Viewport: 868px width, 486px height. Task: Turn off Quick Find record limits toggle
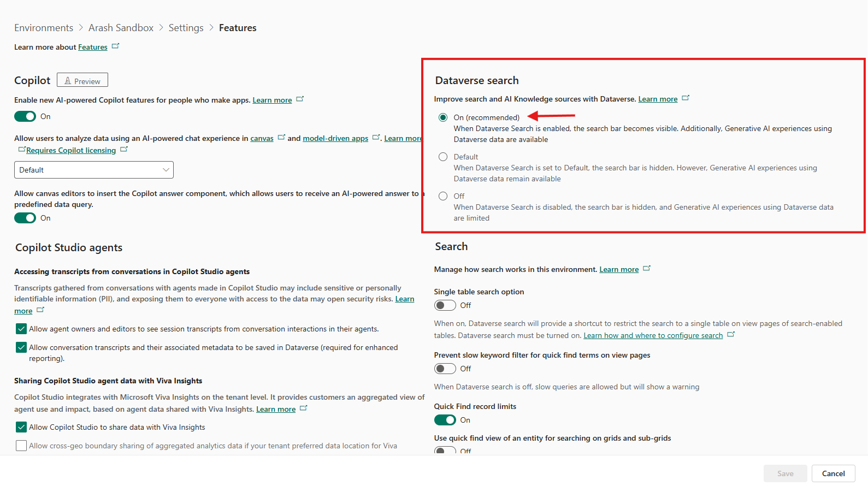pos(445,420)
